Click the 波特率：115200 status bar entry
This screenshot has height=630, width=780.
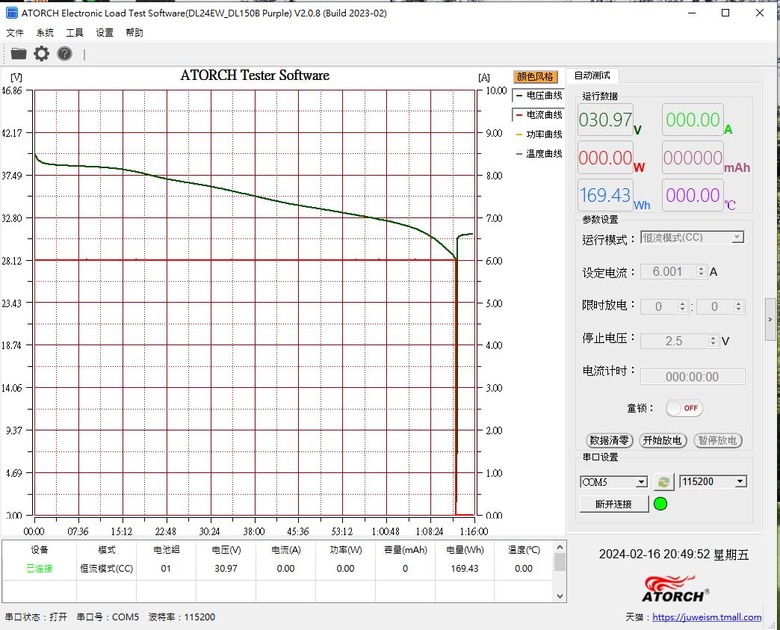point(182,617)
